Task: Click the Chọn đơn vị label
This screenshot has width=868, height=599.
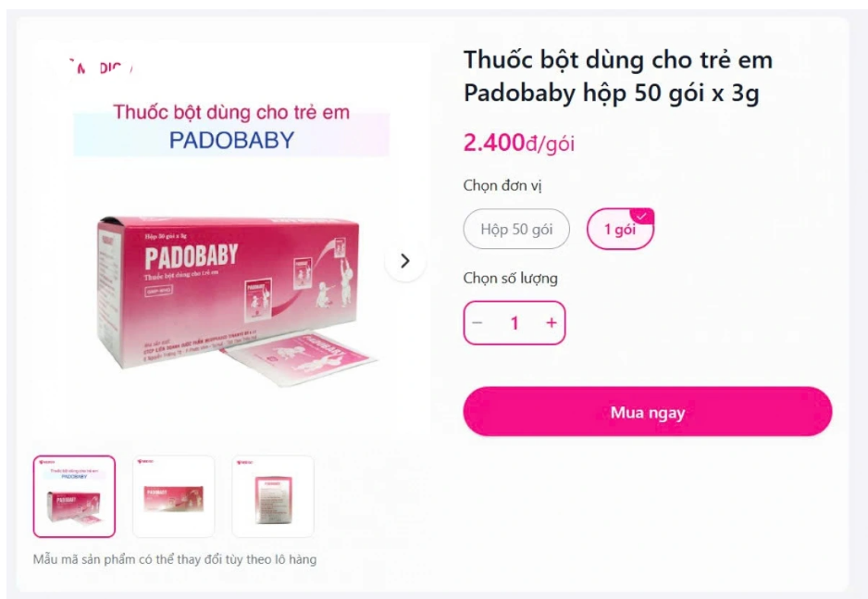Action: tap(502, 185)
